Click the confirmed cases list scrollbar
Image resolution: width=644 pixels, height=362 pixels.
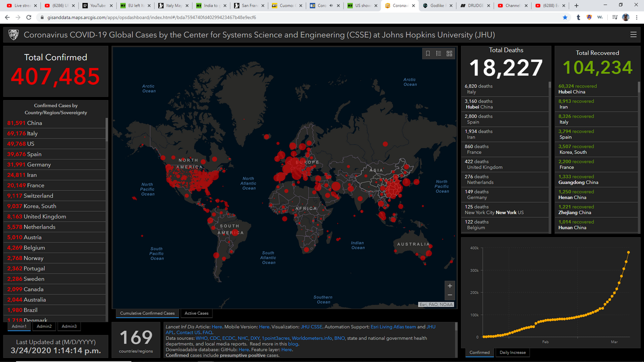(107, 201)
